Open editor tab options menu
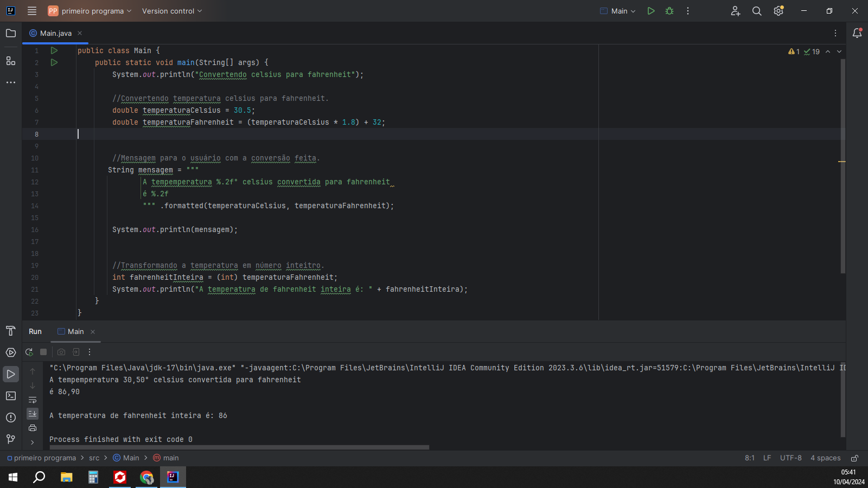868x488 pixels. pos(835,33)
